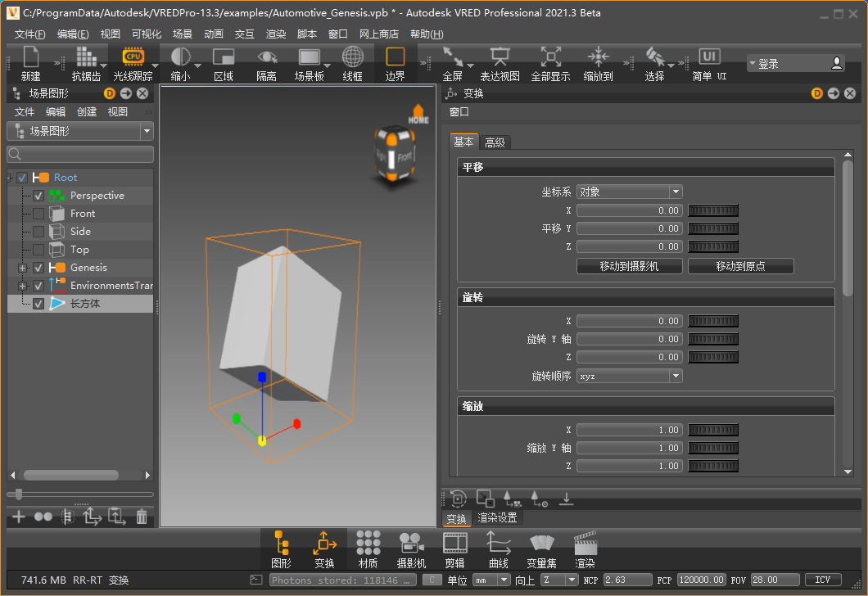Toggle EnvironmentsTransform node checkbox
The width and height of the screenshot is (868, 596).
[x=38, y=286]
